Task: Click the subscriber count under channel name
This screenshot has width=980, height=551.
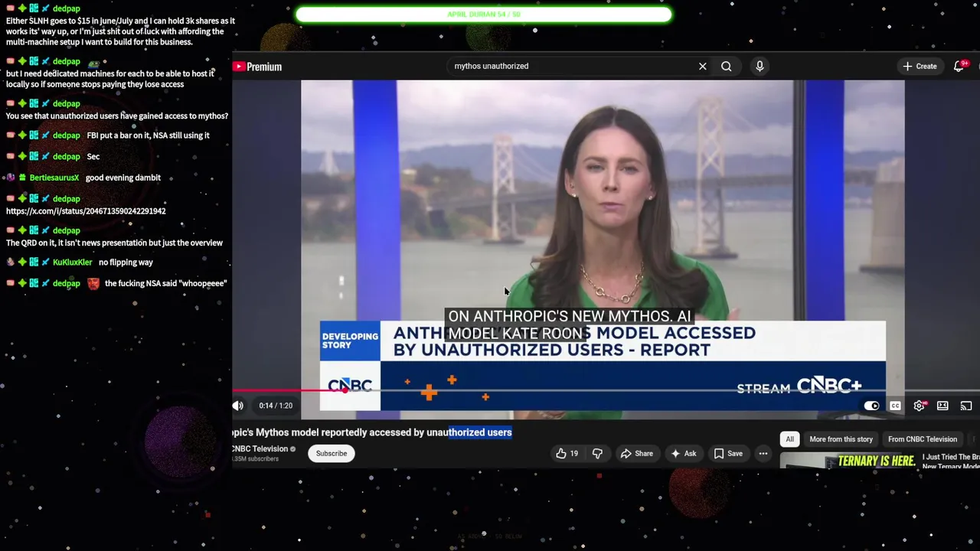Action: pos(256,459)
